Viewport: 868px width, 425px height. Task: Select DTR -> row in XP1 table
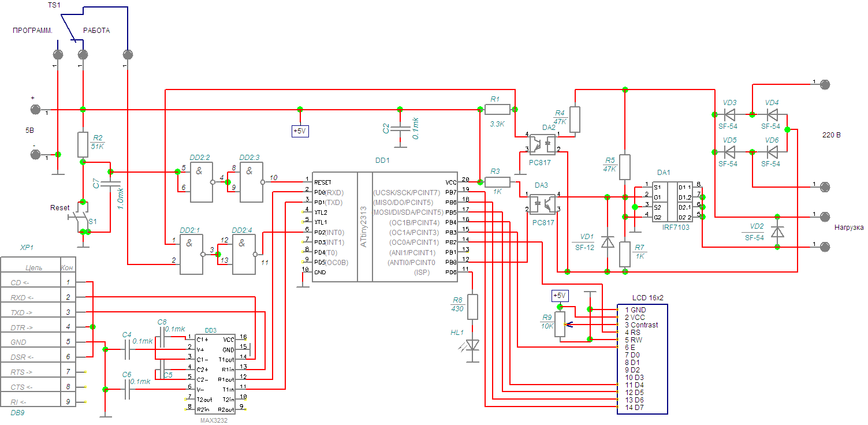tap(39, 327)
